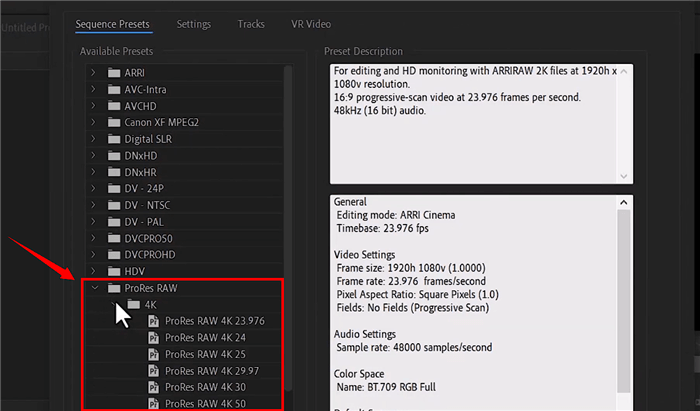Click the 4K subfolder under ProRes RAW
Screen dimensions: 700x411
pyautogui.click(x=150, y=304)
